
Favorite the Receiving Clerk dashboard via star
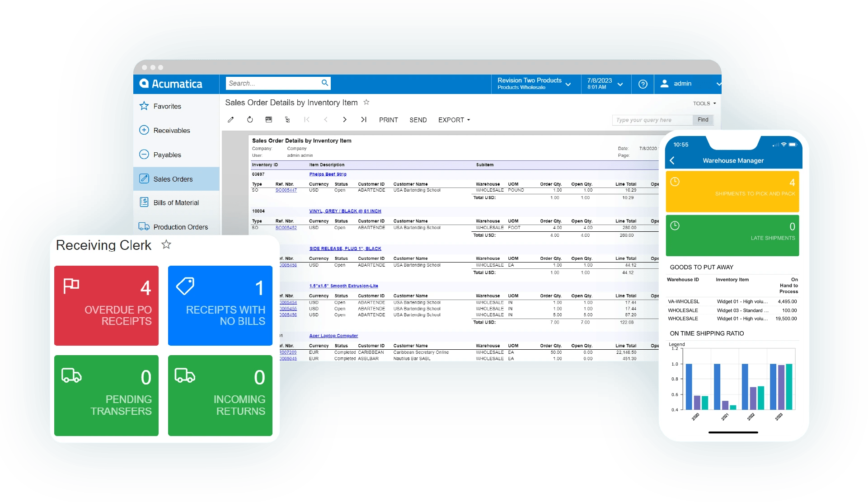(x=166, y=244)
